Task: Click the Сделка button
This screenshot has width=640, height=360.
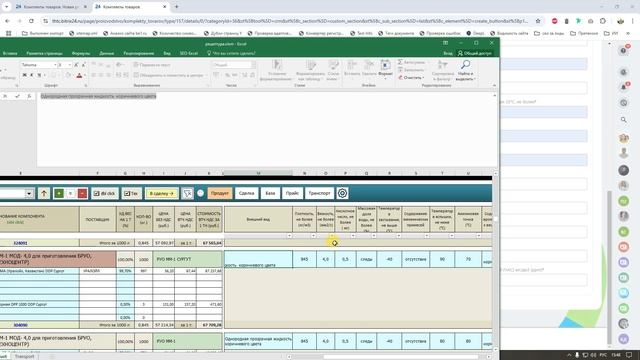Action: (247, 193)
